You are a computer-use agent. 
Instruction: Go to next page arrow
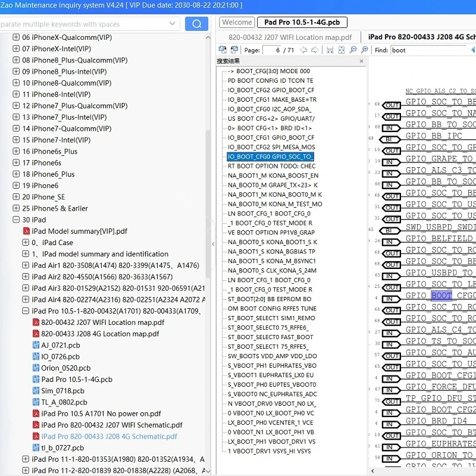click(x=315, y=50)
